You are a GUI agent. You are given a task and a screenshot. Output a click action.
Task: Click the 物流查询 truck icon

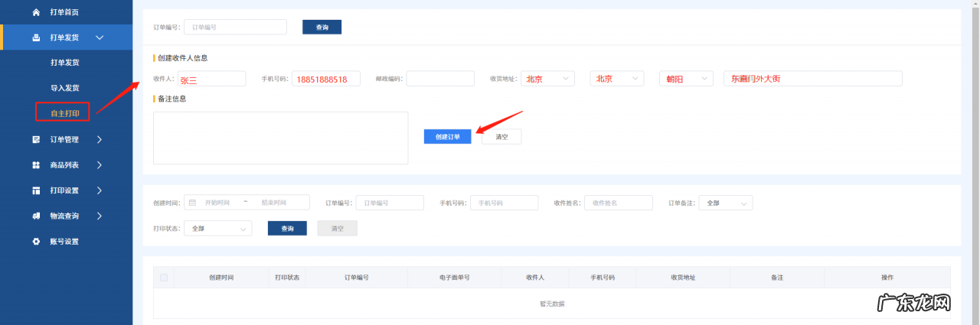click(36, 216)
